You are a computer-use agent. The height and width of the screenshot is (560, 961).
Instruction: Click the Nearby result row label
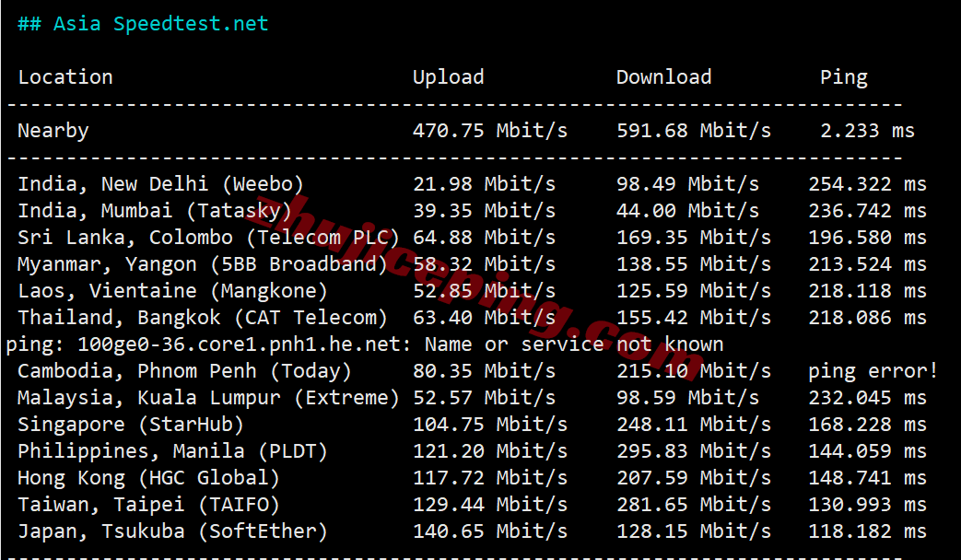point(53,131)
